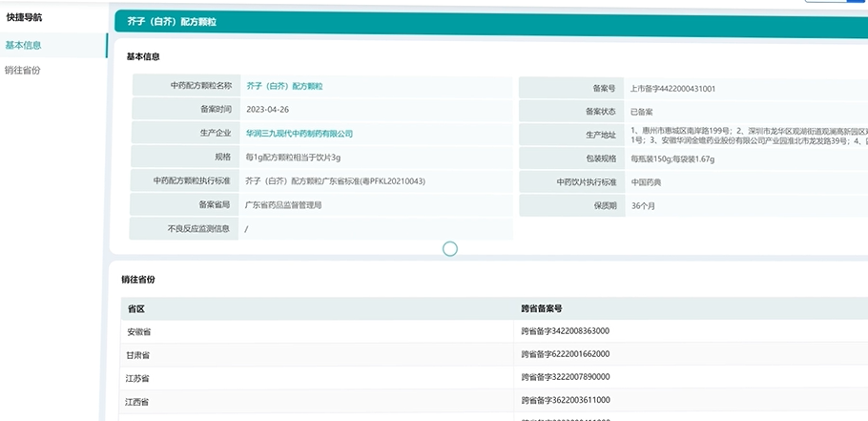Click the truncated 生产地址 address text

[x=748, y=135]
